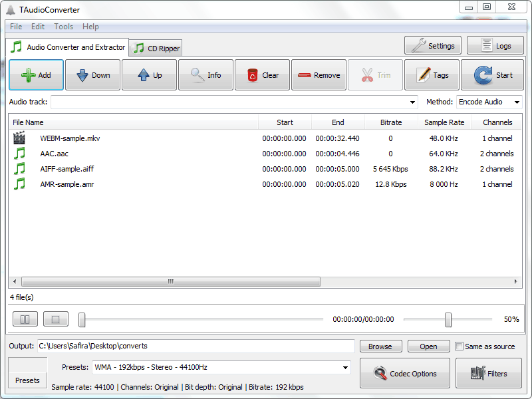Click the Trim scissors button
This screenshot has width=532, height=399.
point(376,75)
